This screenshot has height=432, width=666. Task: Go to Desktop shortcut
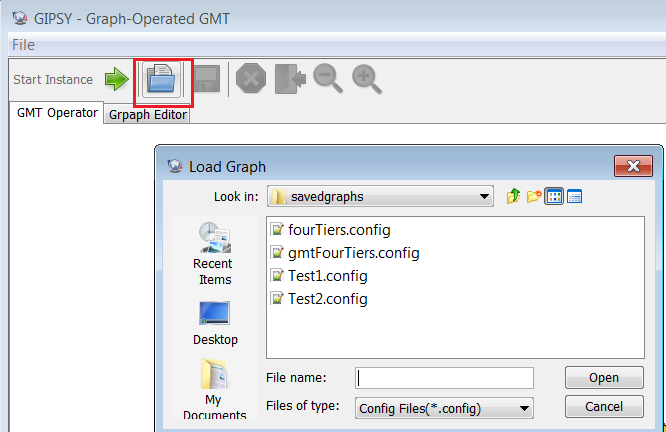tap(215, 323)
